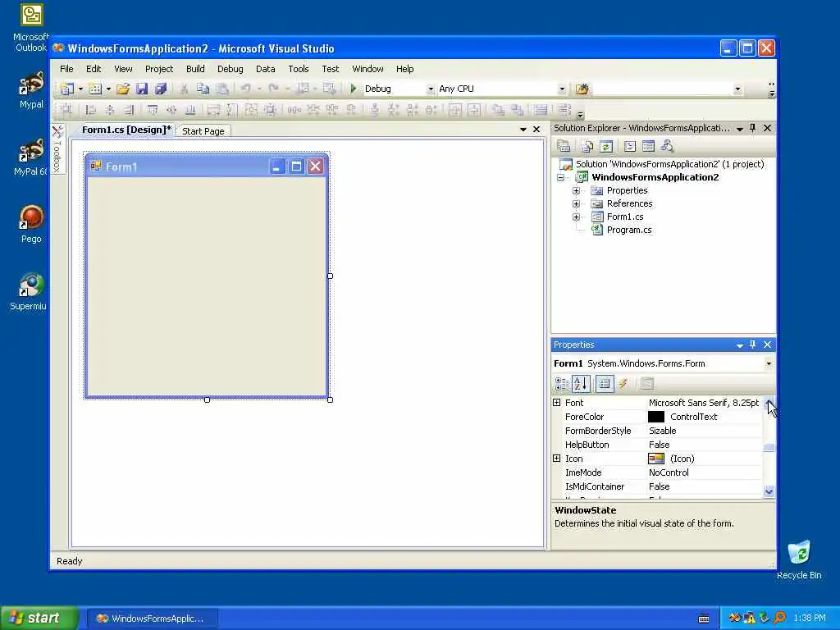Screen dimensions: 840x630
Task: Click Solution Explorer's View Designer icon
Action: coord(648,146)
